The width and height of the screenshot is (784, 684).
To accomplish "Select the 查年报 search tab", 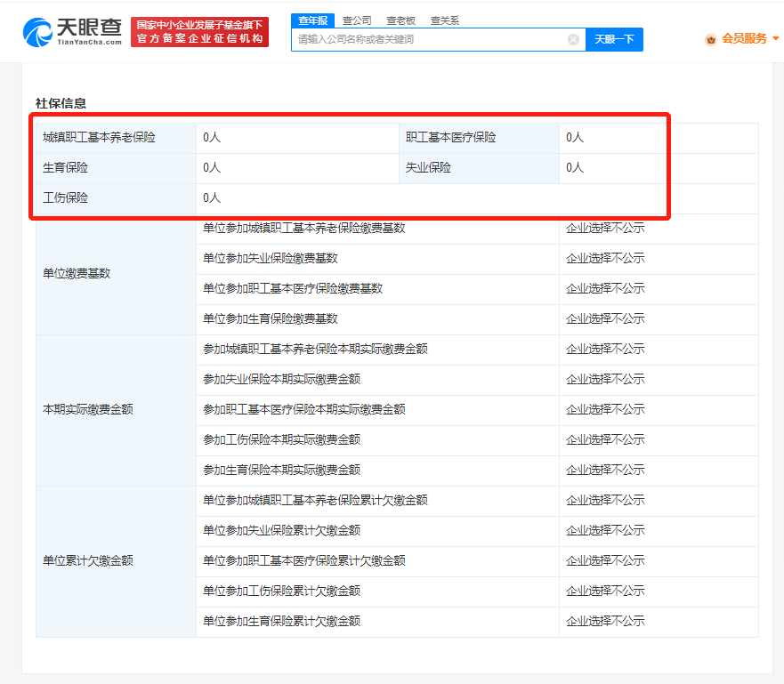I will (x=311, y=20).
